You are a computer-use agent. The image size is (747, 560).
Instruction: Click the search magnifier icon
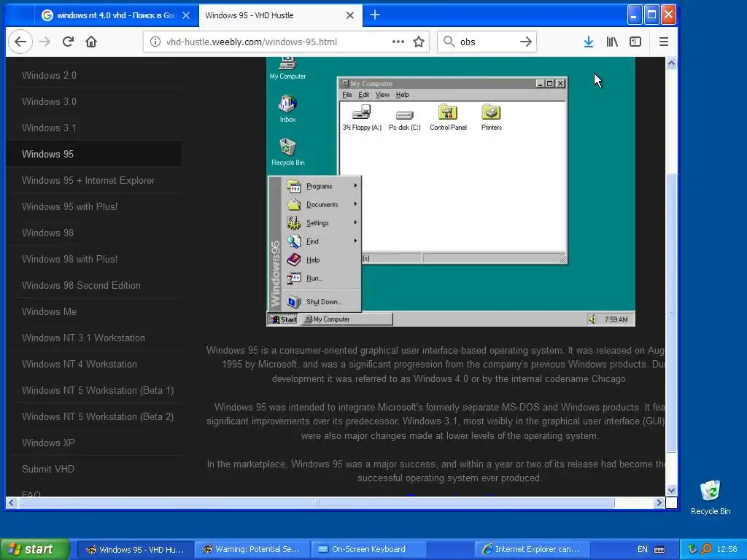(x=449, y=42)
